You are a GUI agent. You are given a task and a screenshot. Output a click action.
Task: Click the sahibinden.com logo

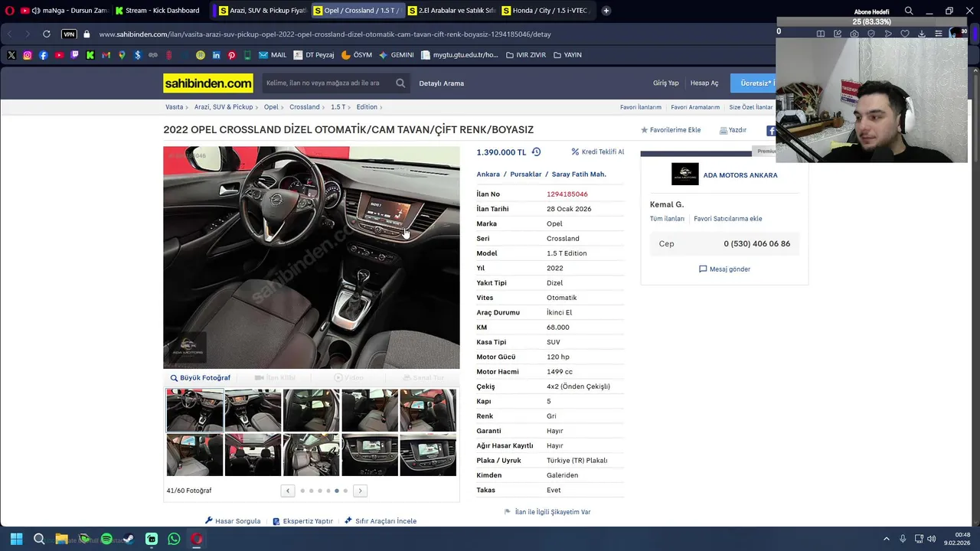point(207,83)
